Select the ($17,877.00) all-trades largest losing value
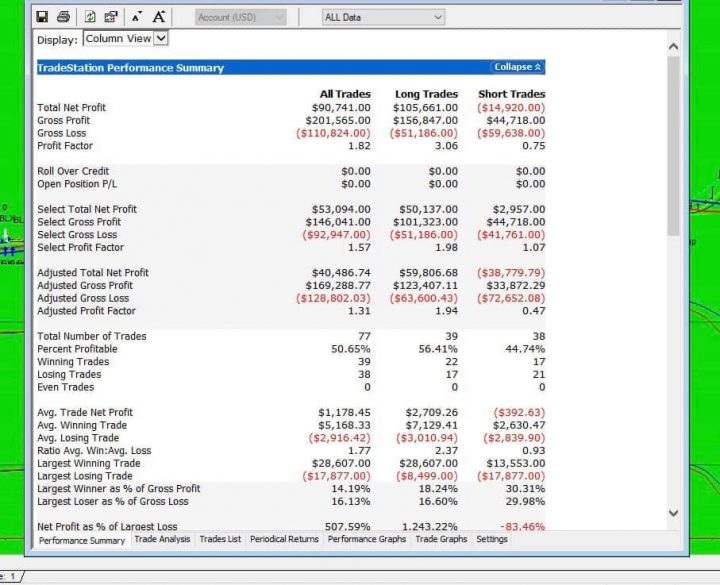Screen dimensions: 720x585 [x=337, y=476]
